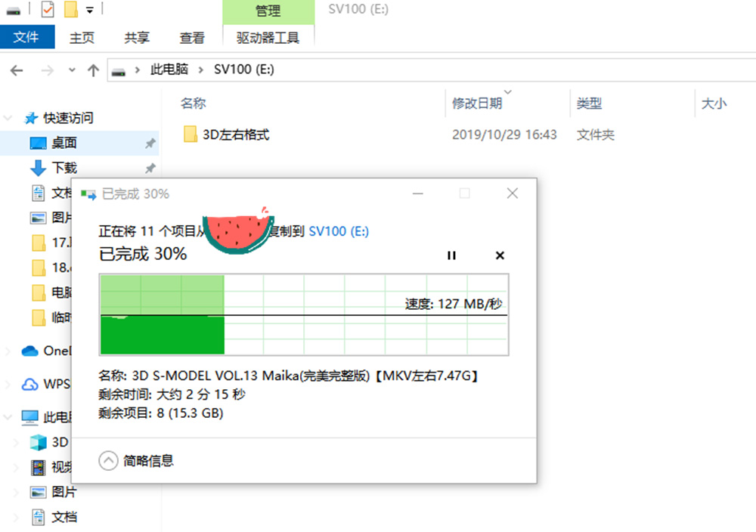Click the SV100 (E:) destination link in the copy dialog
The height and width of the screenshot is (532, 756).
(x=339, y=231)
